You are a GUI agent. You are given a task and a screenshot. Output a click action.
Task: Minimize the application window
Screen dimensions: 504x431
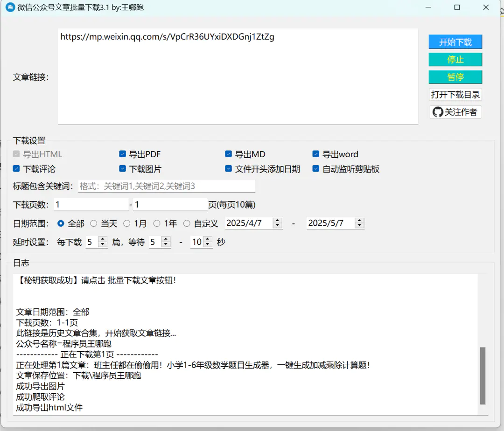428,7
